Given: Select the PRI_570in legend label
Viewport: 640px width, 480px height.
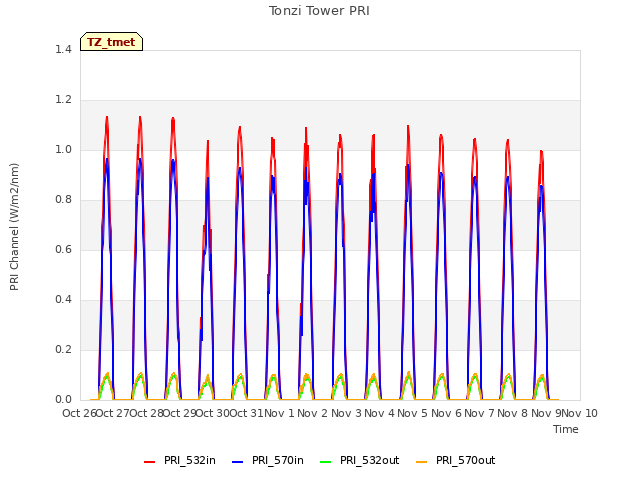Looking at the screenshot, I should pyautogui.click(x=278, y=460).
